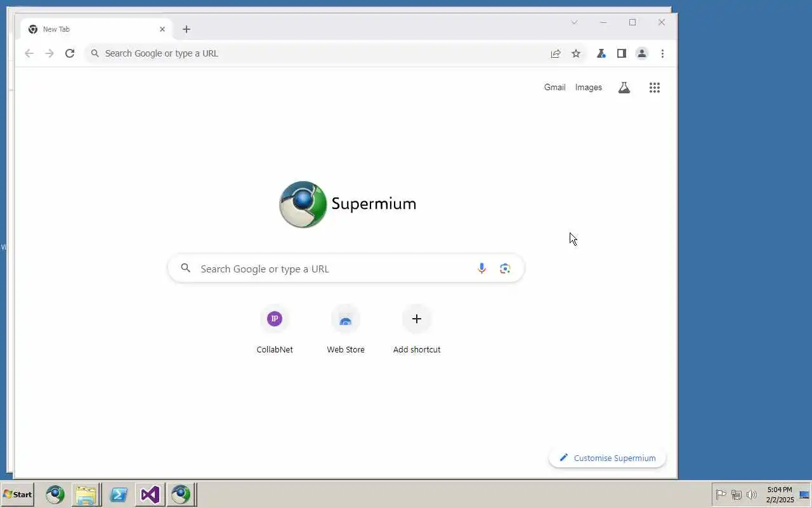
Task: Open the volume speaker tray icon
Action: (752, 495)
